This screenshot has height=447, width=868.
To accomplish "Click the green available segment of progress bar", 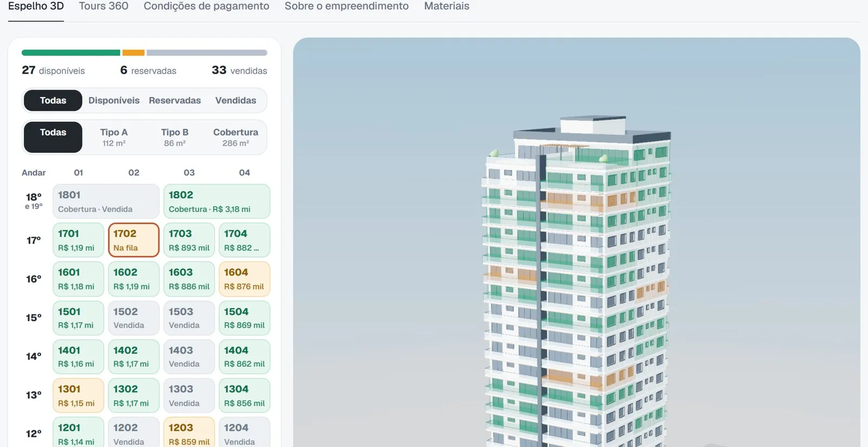I will (x=71, y=53).
